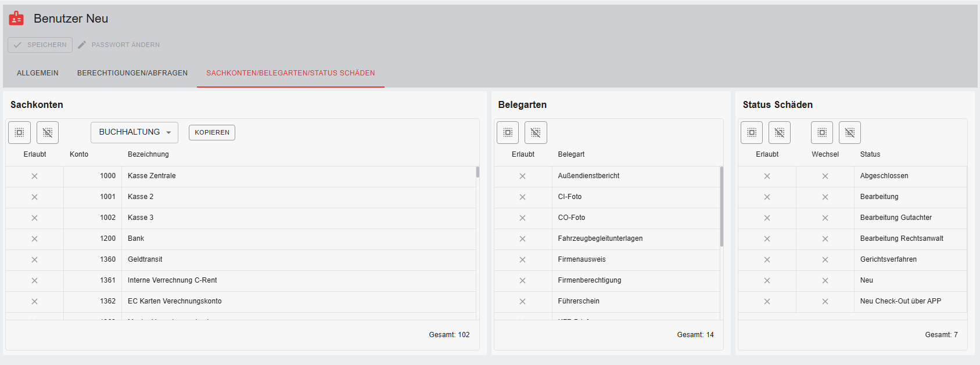The width and height of the screenshot is (980, 365).
Task: Toggle Erlaubt for status Neu
Action: pos(767,280)
